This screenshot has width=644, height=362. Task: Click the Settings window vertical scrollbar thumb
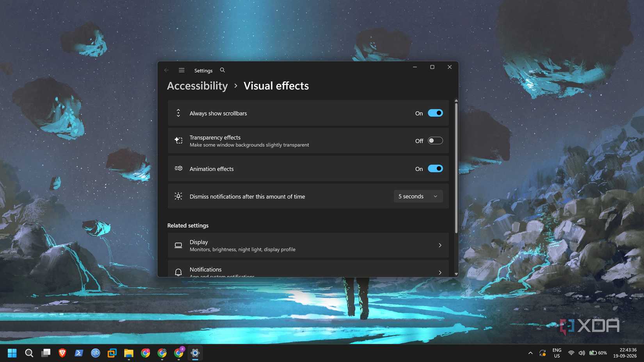point(456,168)
